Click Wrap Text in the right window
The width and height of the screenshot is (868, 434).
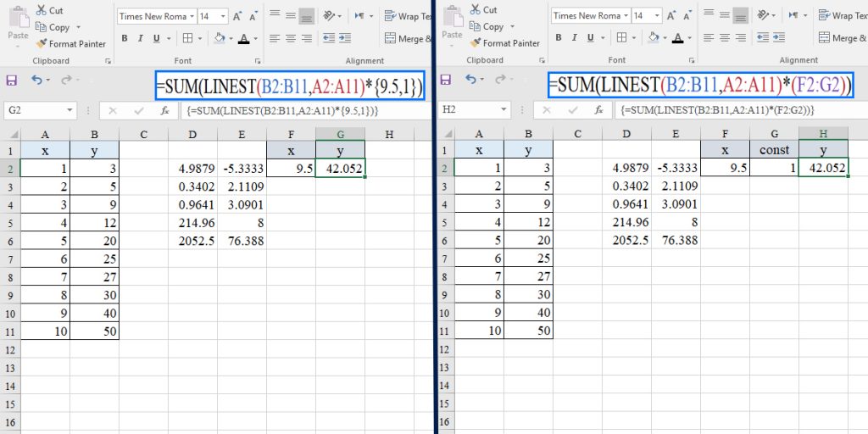(x=843, y=15)
